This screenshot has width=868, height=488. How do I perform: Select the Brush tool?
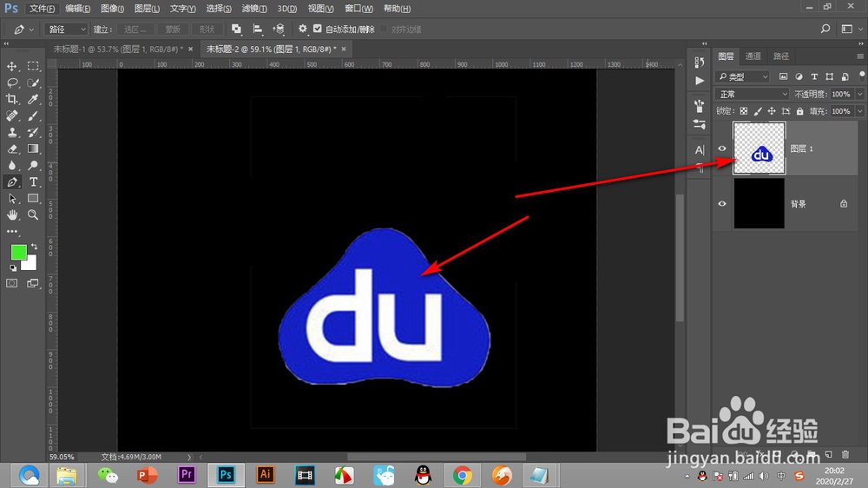[33, 115]
